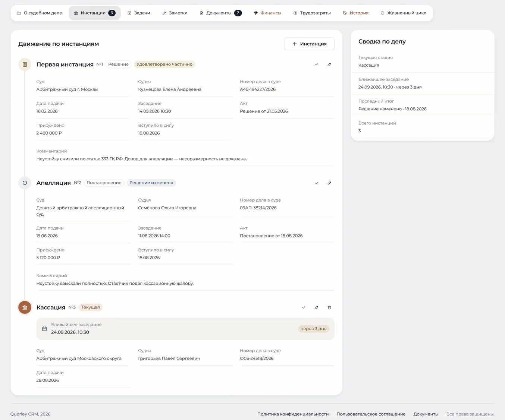
Task: Click Апелляция circular arrow timeline icon
Action: pos(25,183)
